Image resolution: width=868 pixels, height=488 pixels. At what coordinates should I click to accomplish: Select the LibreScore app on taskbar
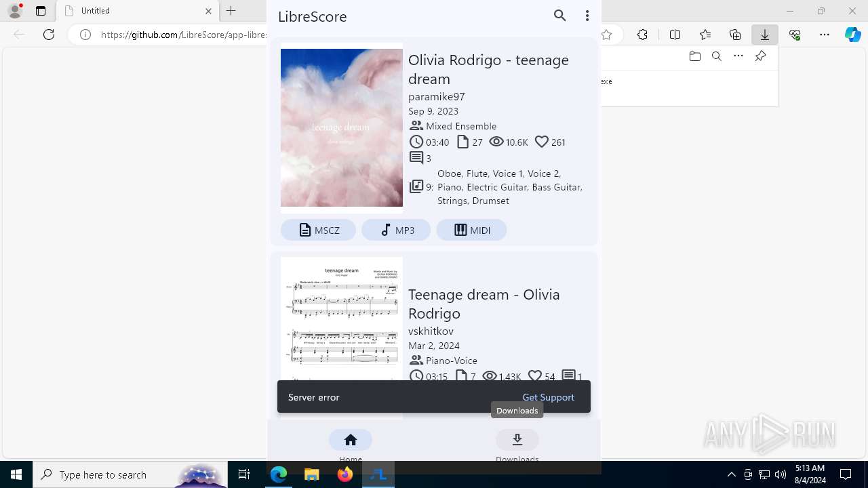pyautogui.click(x=378, y=474)
